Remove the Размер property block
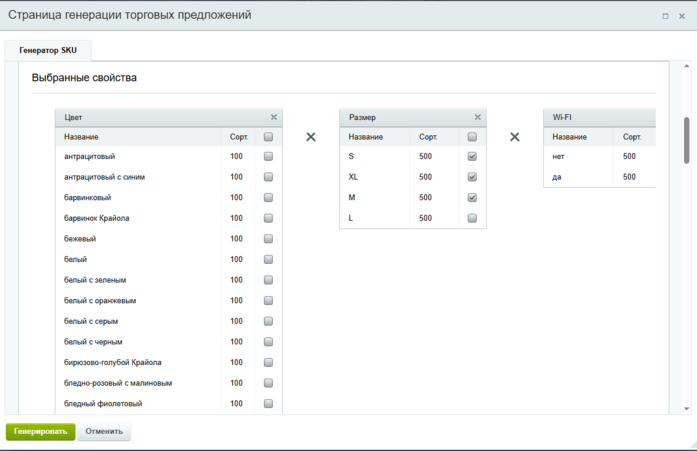The width and height of the screenshot is (697, 451). [478, 117]
